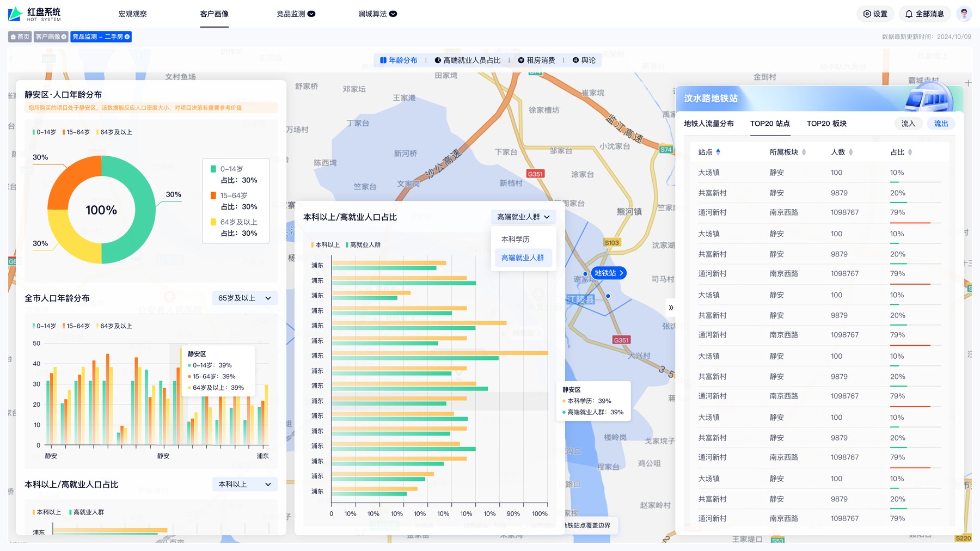
Task: Toggle the 流入 flow option
Action: click(x=908, y=124)
